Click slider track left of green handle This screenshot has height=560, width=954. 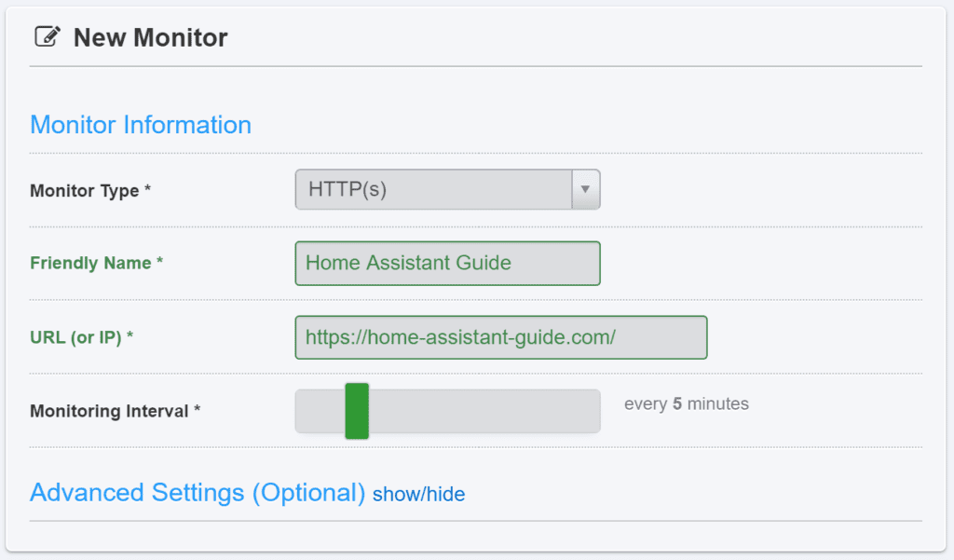(320, 411)
